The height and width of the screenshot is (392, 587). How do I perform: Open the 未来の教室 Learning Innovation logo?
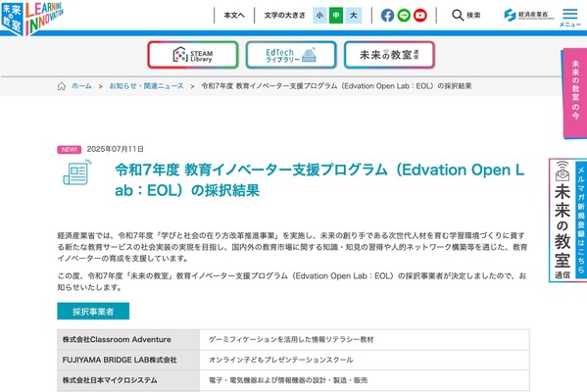click(x=31, y=18)
